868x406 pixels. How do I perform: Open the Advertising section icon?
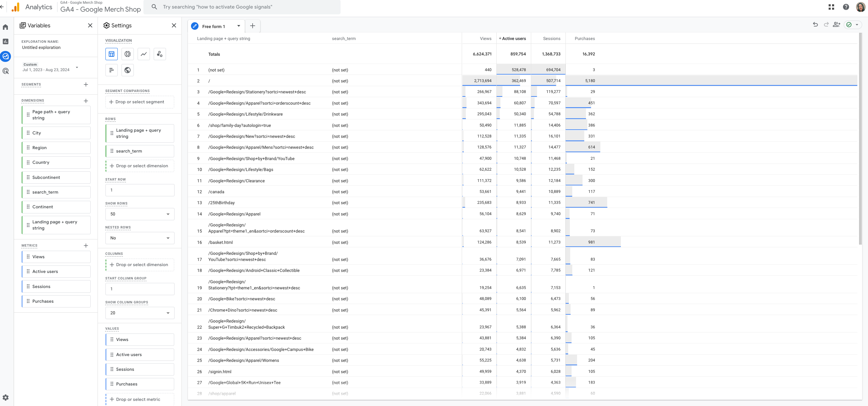(5, 71)
